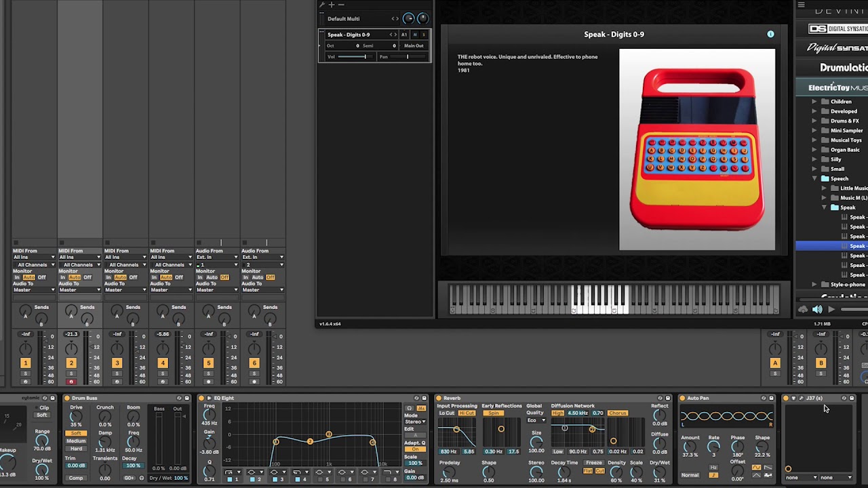Toggle track 3 activator button
This screenshot has height=488, width=868.
tap(117, 363)
